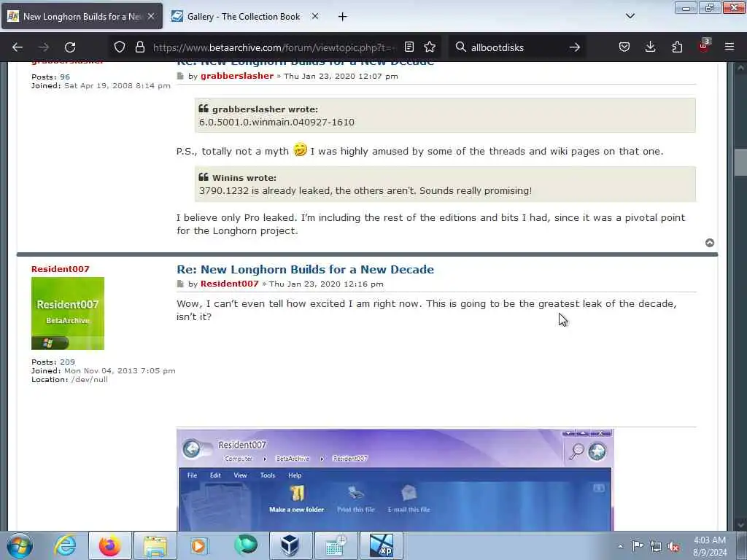Click the page vertical scrollbar thumb
The image size is (747, 560).
point(740,162)
